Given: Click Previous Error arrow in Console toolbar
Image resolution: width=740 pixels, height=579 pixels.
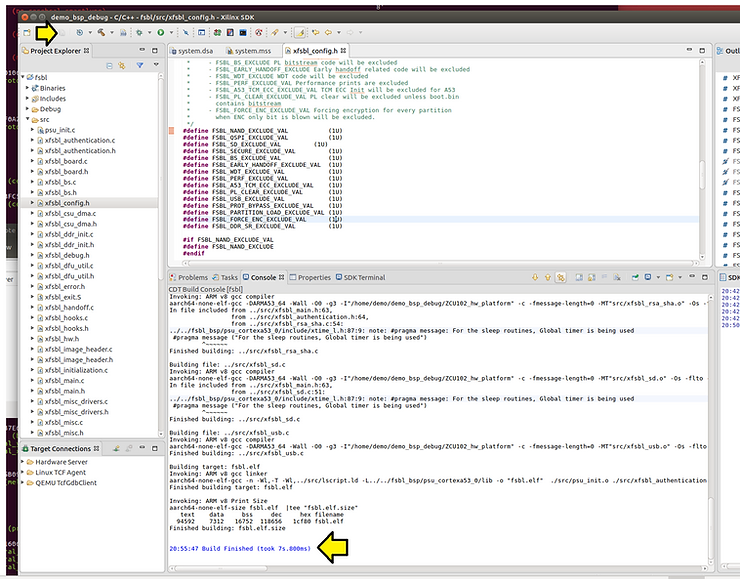Looking at the screenshot, I should pyautogui.click(x=547, y=277).
